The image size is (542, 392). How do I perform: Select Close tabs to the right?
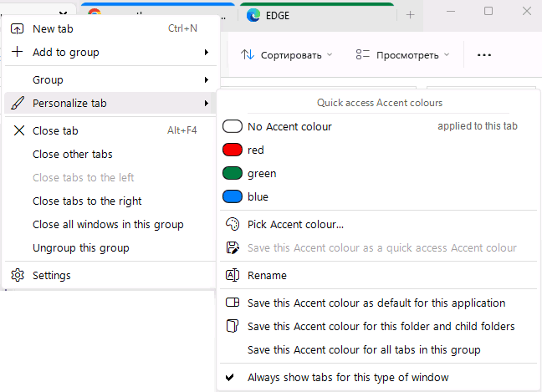pyautogui.click(x=87, y=201)
